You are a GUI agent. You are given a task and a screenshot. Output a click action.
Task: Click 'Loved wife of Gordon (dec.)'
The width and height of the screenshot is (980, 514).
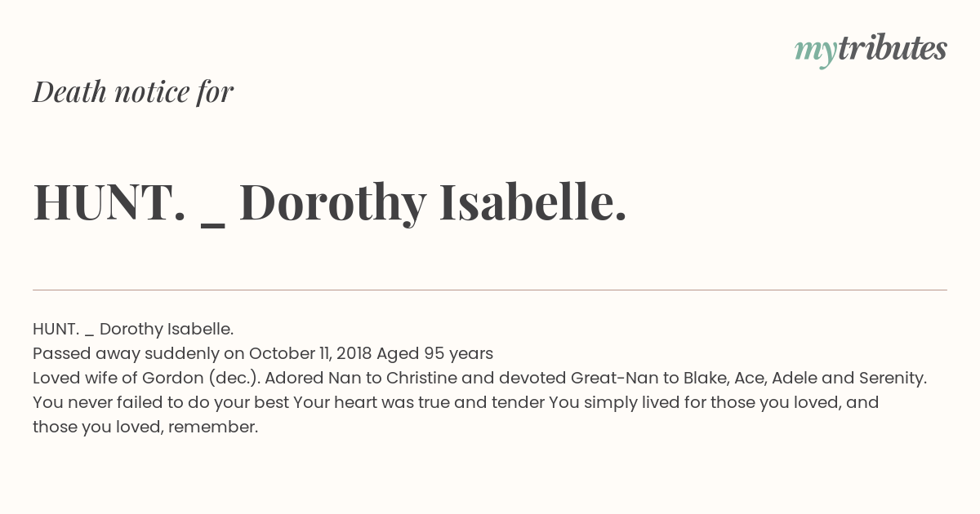pos(146,378)
